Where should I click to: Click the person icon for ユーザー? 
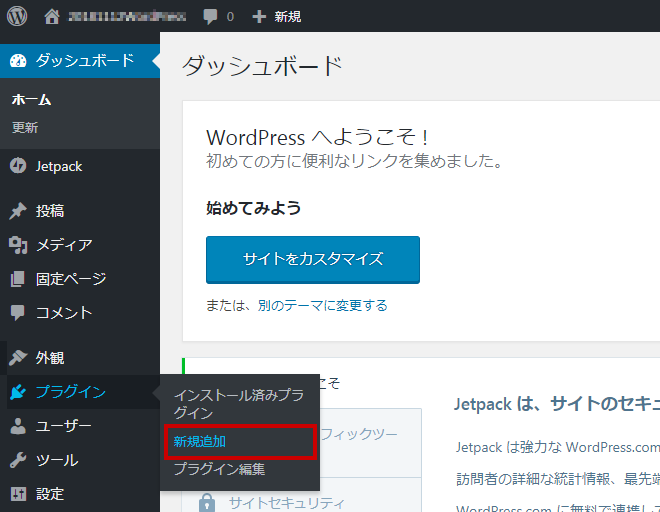point(18,426)
